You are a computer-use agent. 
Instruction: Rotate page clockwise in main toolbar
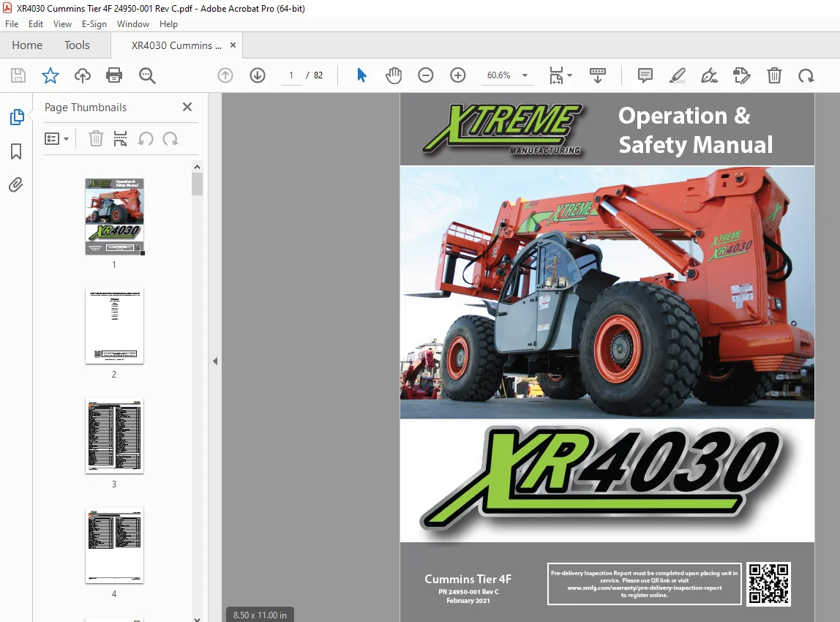[x=806, y=75]
